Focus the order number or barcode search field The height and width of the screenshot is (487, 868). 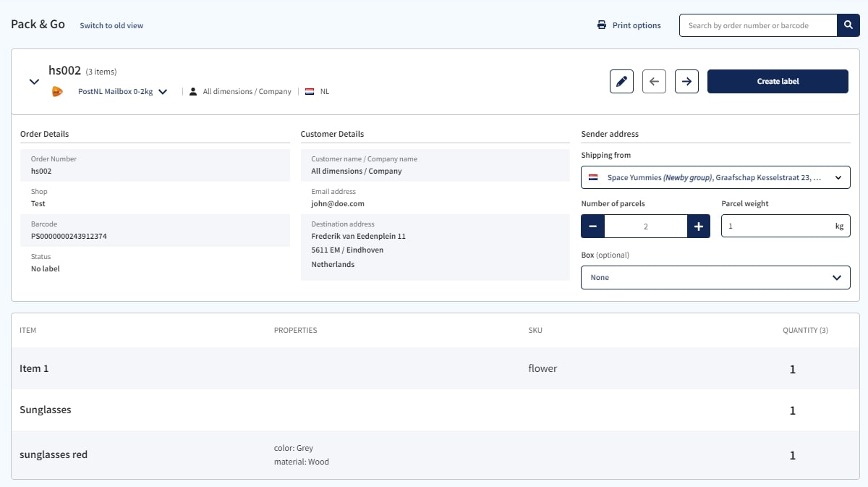pos(758,25)
